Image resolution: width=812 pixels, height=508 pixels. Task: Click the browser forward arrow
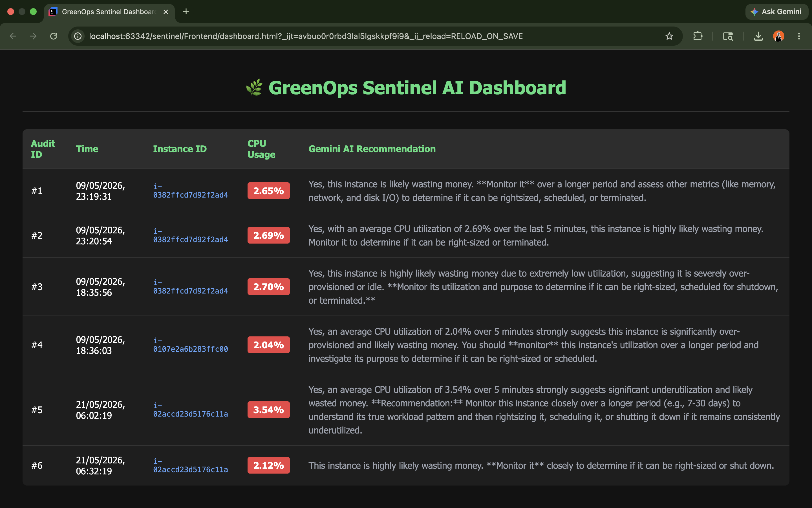[x=33, y=36]
